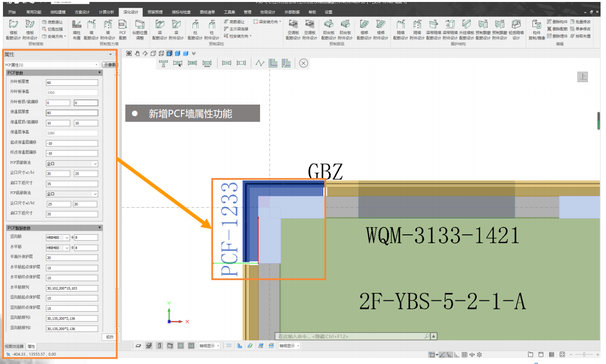This screenshot has width=606, height=364.
Task: Select WQM-3133-1421 wall label
Action: (442, 235)
